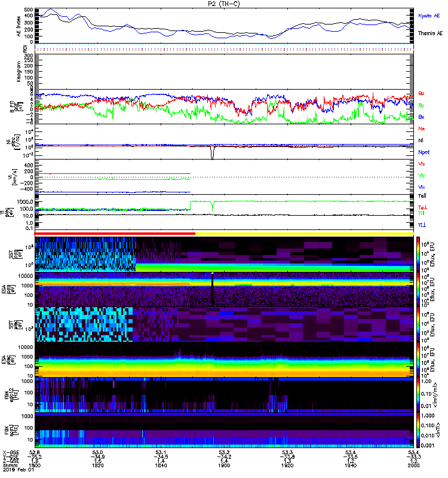Click the ROI row label

(x=25, y=48)
